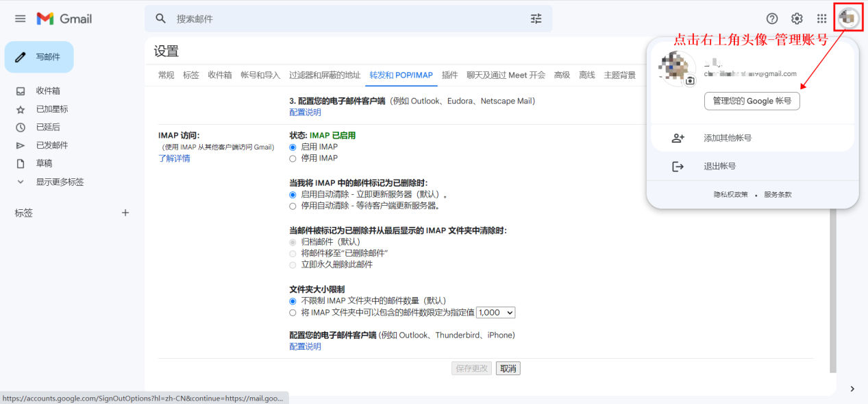Select 将邮件移至"已删除邮件" radio option
Image resolution: width=868 pixels, height=404 pixels.
point(293,254)
